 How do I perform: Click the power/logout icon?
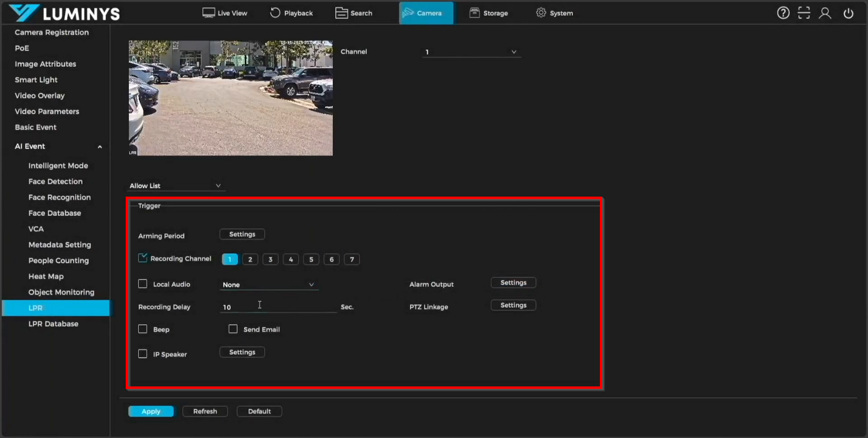click(x=848, y=12)
